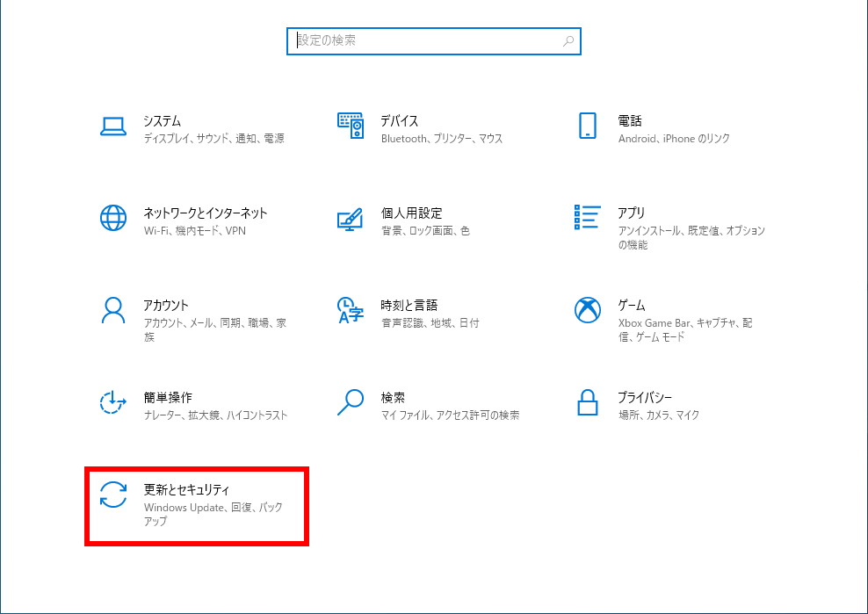Open the ネットワークとインターネット globe icon

click(113, 218)
